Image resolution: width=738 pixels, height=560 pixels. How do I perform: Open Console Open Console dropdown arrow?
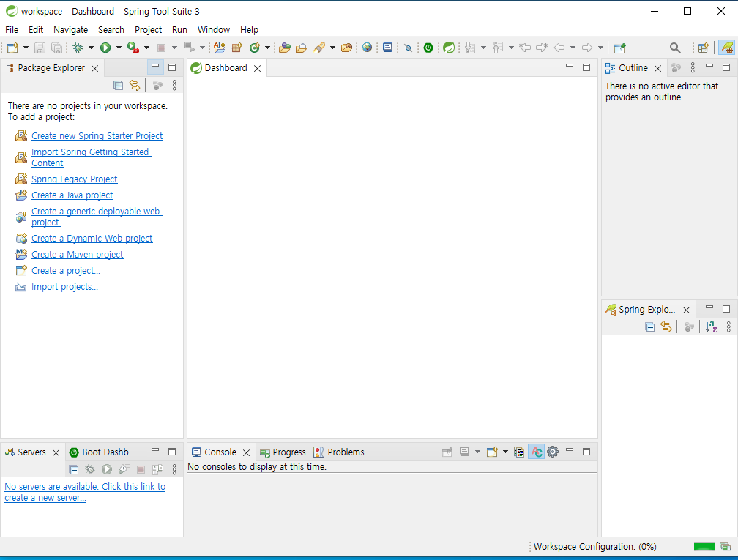pos(505,452)
